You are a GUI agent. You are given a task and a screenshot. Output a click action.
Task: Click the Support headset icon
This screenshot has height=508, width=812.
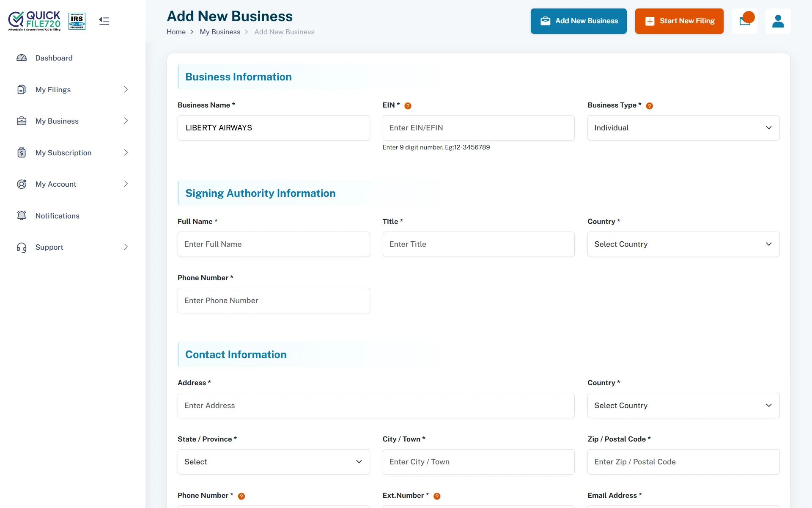[x=22, y=247]
